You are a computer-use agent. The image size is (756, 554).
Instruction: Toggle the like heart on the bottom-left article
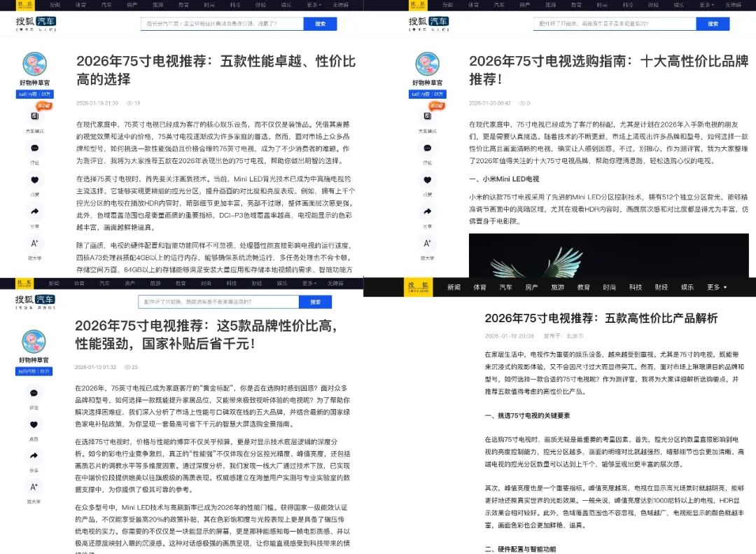34,425
